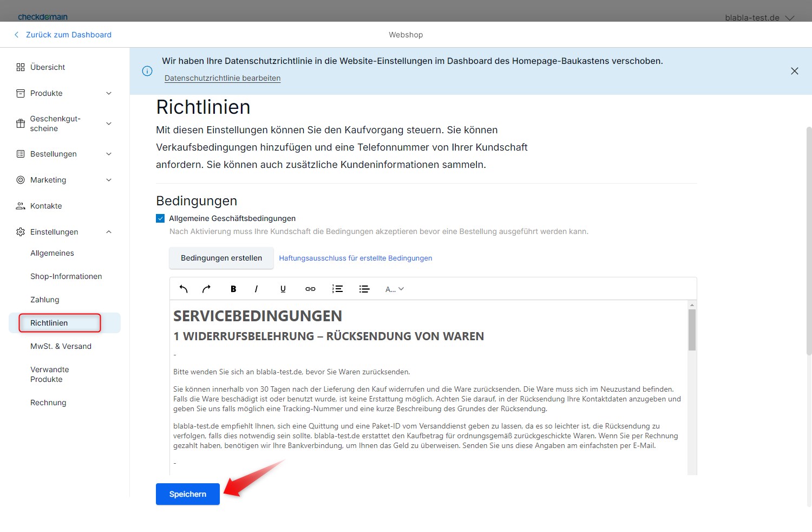
Task: Click the Kontakte people icon
Action: pyautogui.click(x=20, y=205)
